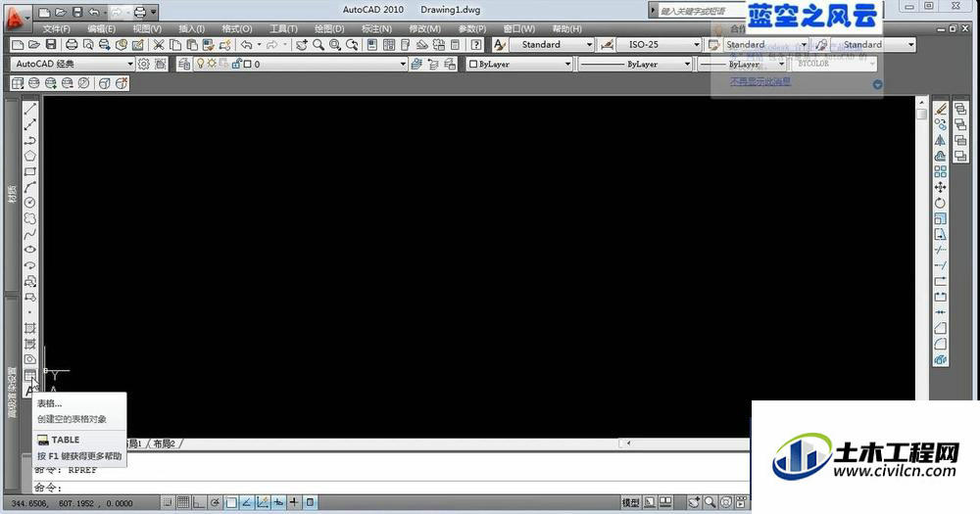This screenshot has width=980, height=514.
Task: Click the Pan Realtime toolbar icon
Action: [302, 45]
